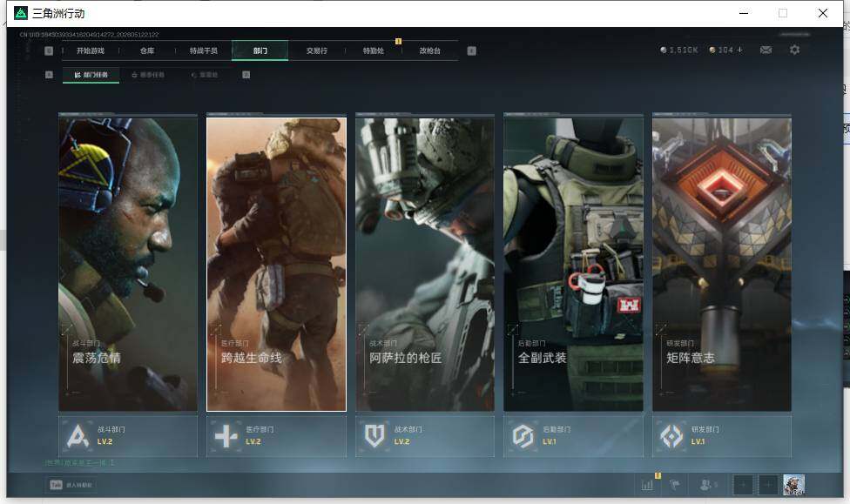
Task: Click the 战斗部门 emblem icon
Action: (78, 436)
